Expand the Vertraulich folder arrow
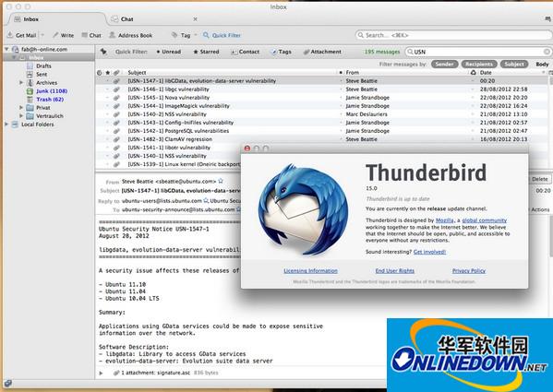 21,116
